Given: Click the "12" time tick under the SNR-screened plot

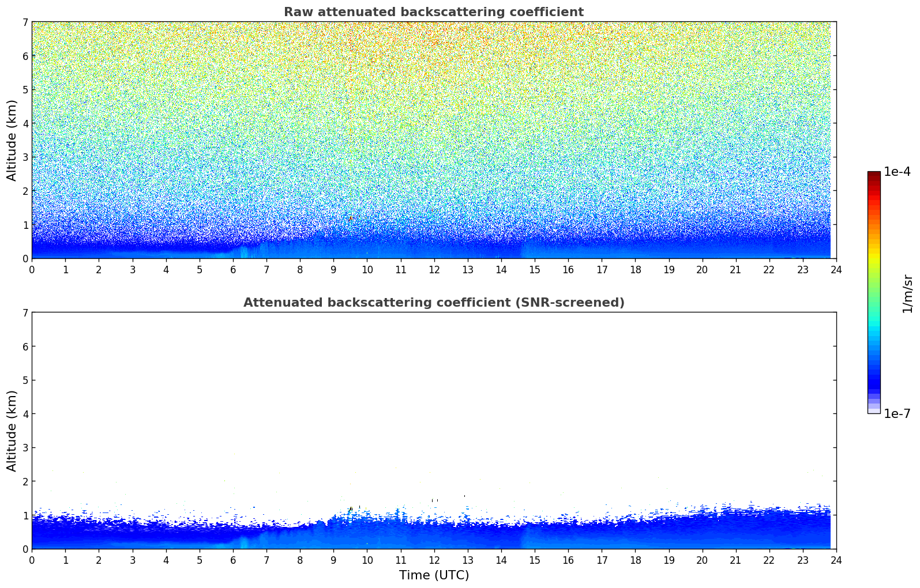Looking at the screenshot, I should pyautogui.click(x=434, y=560).
